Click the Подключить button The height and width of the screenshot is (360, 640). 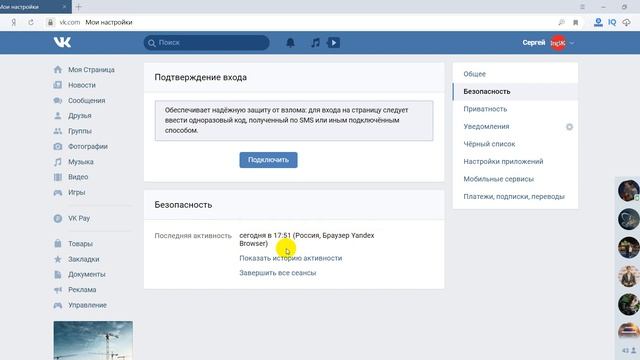pyautogui.click(x=268, y=160)
